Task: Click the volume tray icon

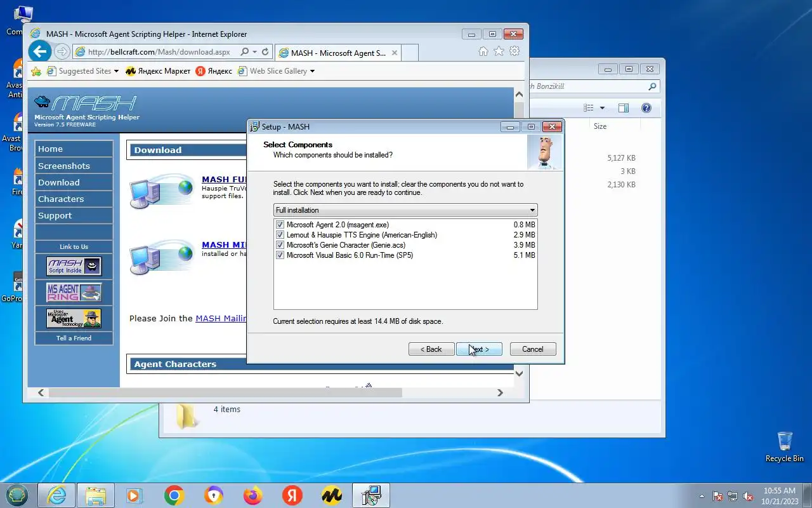Action: point(749,496)
